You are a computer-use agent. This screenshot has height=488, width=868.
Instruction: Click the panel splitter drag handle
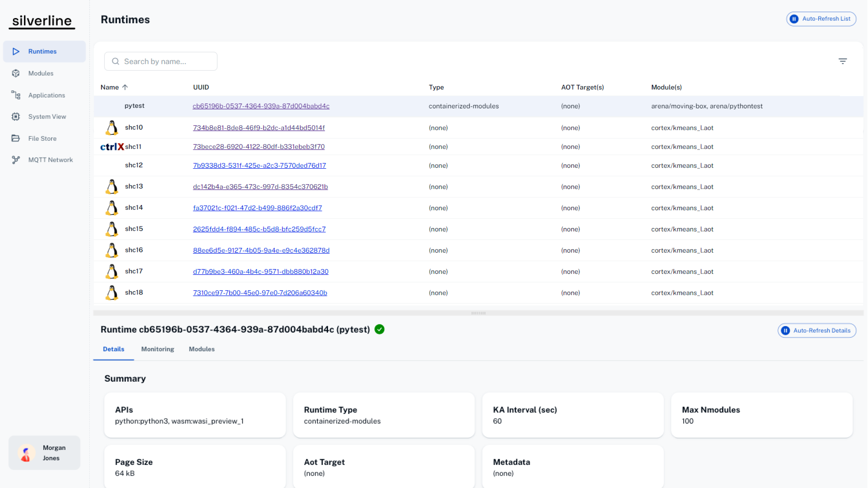478,313
